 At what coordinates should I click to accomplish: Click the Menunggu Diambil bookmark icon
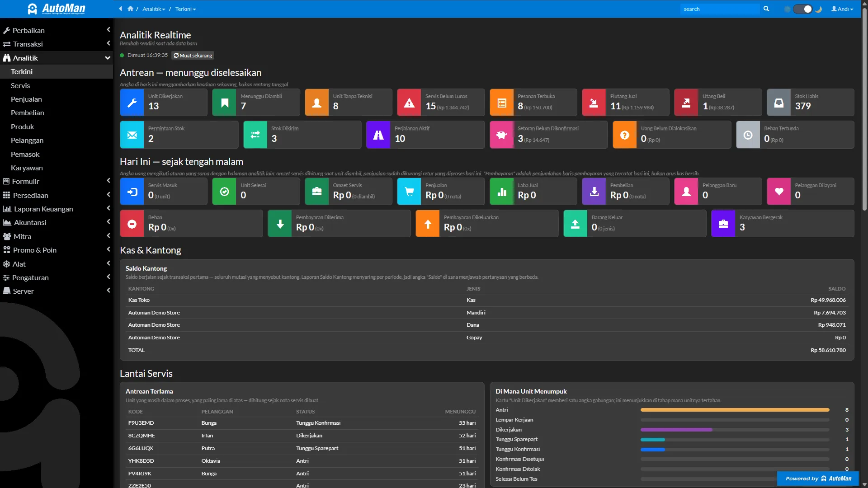(x=224, y=103)
